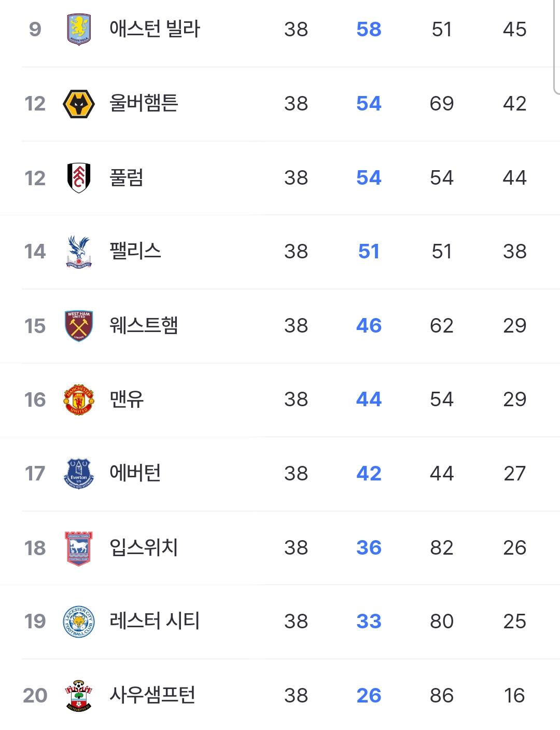Click 에버턴 points value 42
The height and width of the screenshot is (730, 560).
click(369, 473)
